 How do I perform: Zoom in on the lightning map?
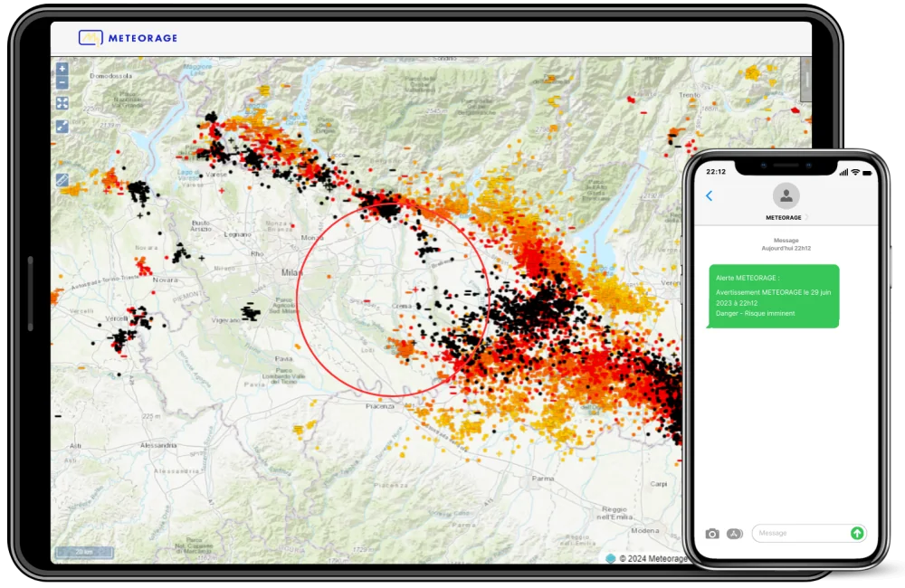(x=62, y=69)
